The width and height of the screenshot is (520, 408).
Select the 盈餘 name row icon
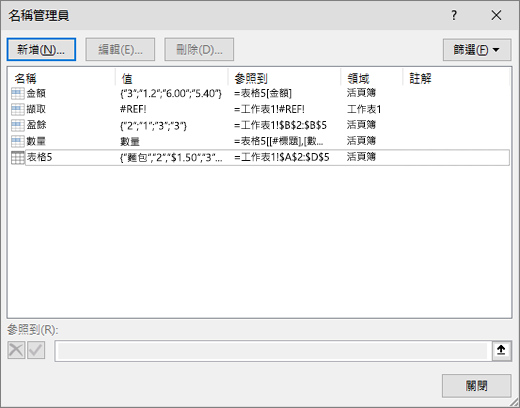[x=18, y=125]
